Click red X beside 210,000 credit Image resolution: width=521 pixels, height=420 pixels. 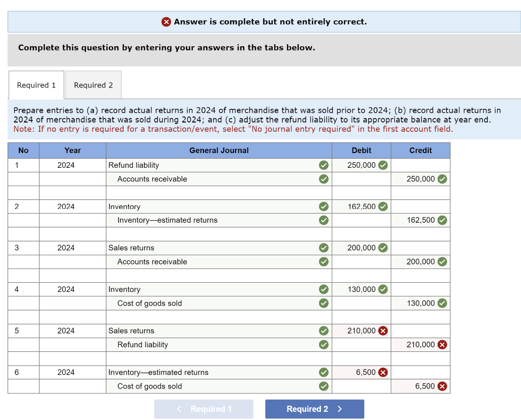coord(442,345)
